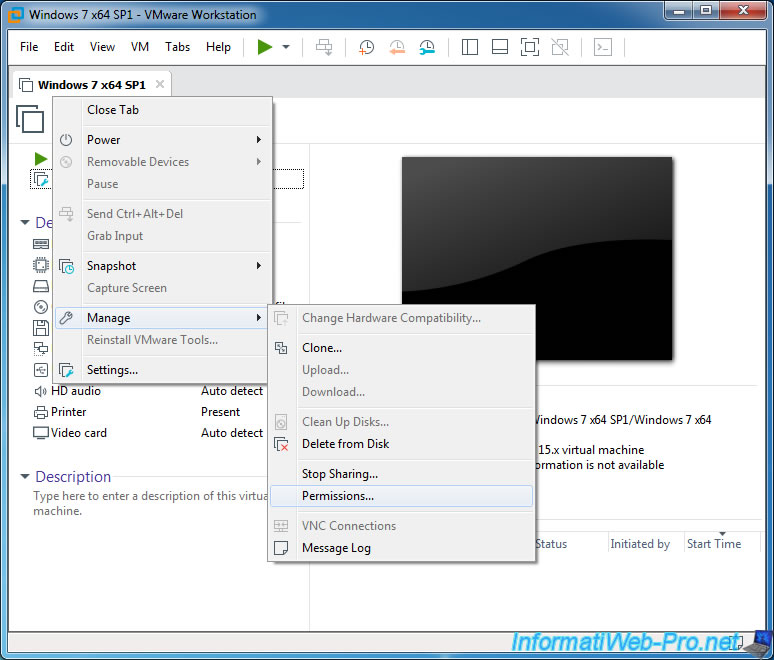Open Settings... from context menu
774x660 pixels.
[x=162, y=370]
